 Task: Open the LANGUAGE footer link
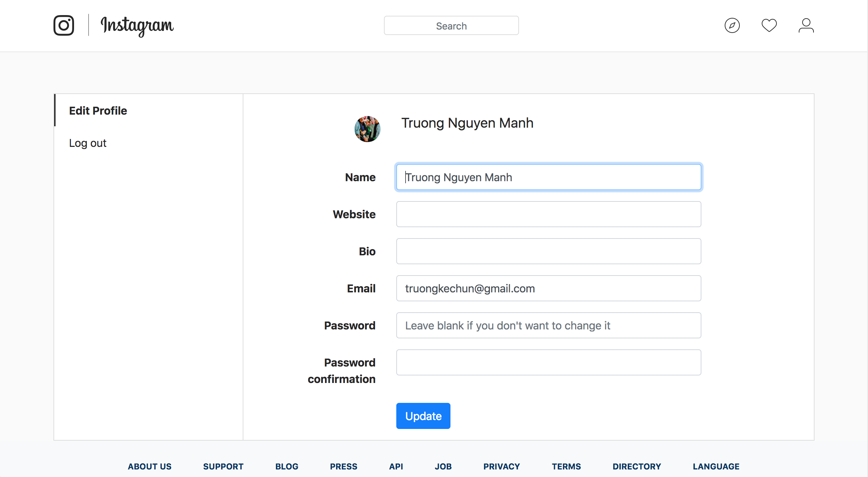[716, 466]
